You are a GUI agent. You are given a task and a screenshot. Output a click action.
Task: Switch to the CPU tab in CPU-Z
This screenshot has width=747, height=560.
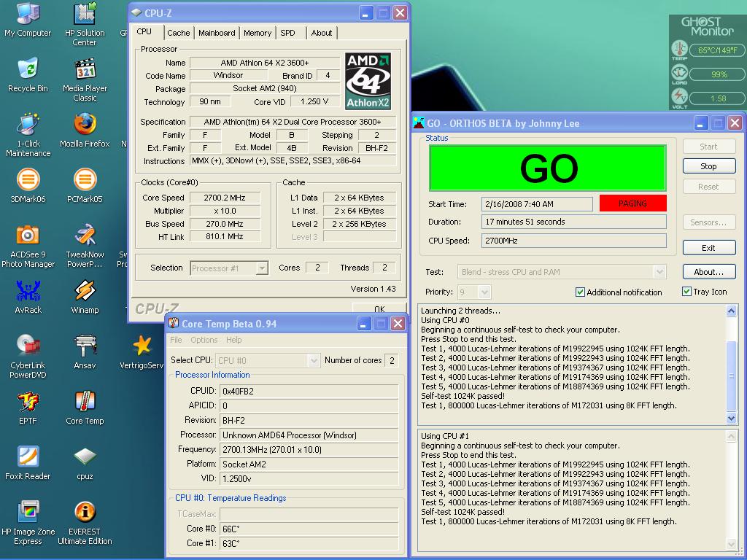144,32
